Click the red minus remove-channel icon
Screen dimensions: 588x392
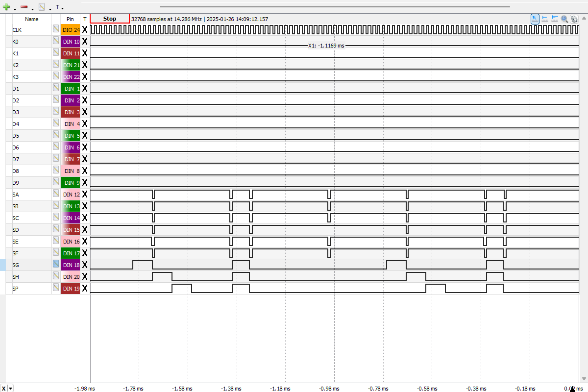[x=24, y=7]
